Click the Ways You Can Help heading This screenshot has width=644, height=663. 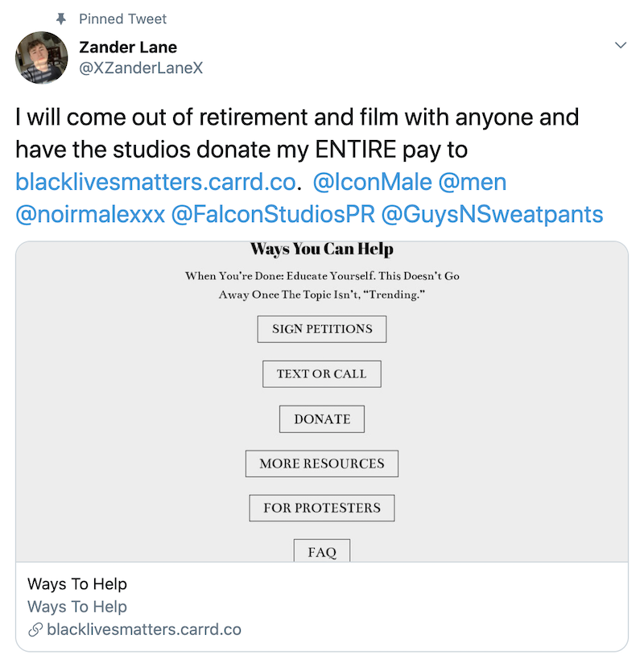point(322,249)
